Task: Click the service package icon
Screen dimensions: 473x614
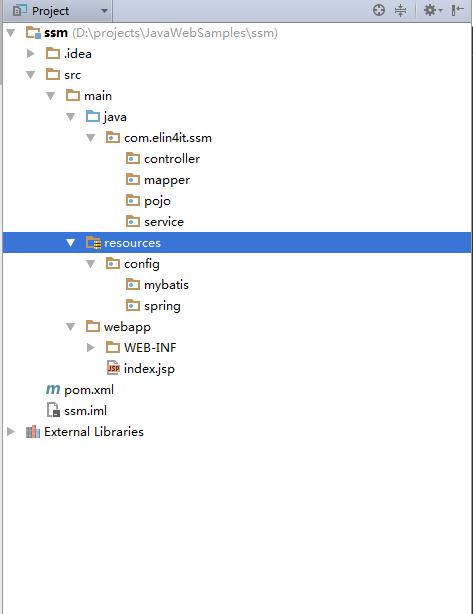Action: 133,221
